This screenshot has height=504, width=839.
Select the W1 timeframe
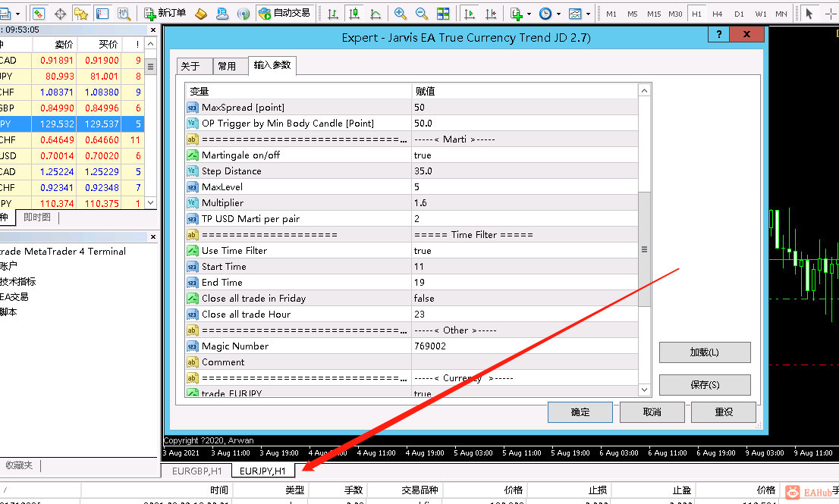[x=760, y=14]
